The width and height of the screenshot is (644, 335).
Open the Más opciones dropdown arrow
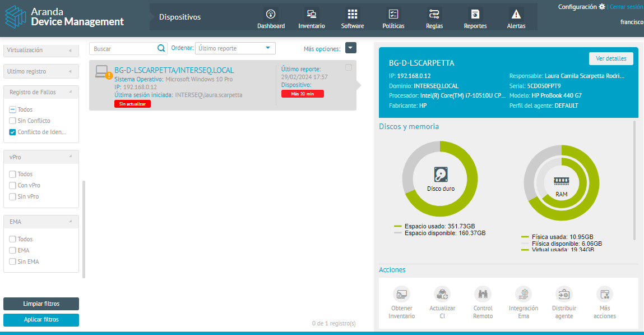coord(351,48)
